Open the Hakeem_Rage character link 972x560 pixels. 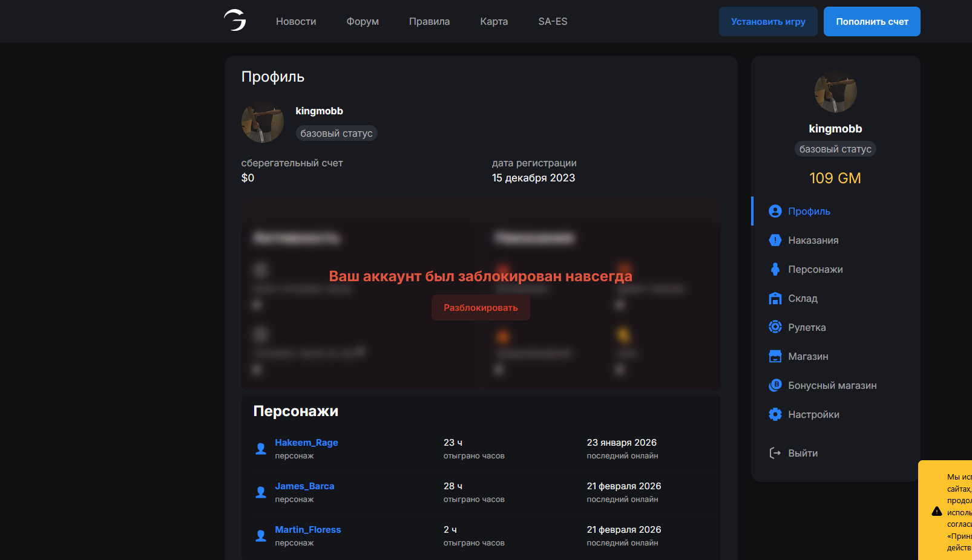306,443
